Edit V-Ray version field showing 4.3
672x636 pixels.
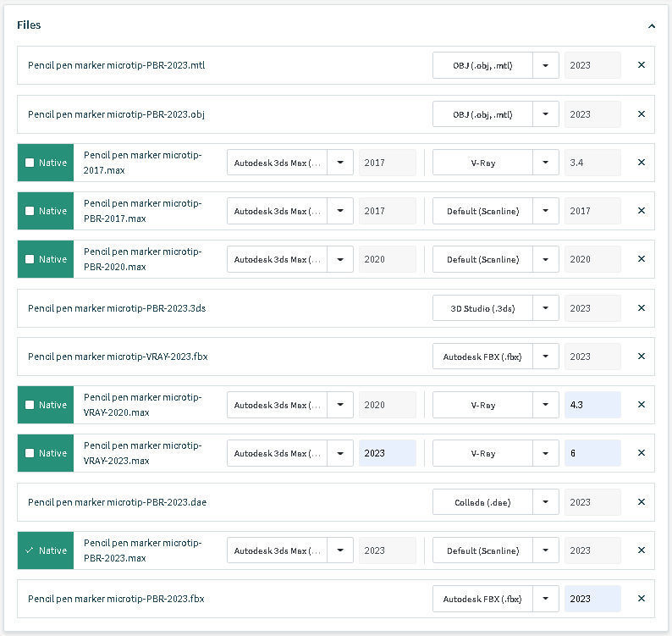(592, 405)
